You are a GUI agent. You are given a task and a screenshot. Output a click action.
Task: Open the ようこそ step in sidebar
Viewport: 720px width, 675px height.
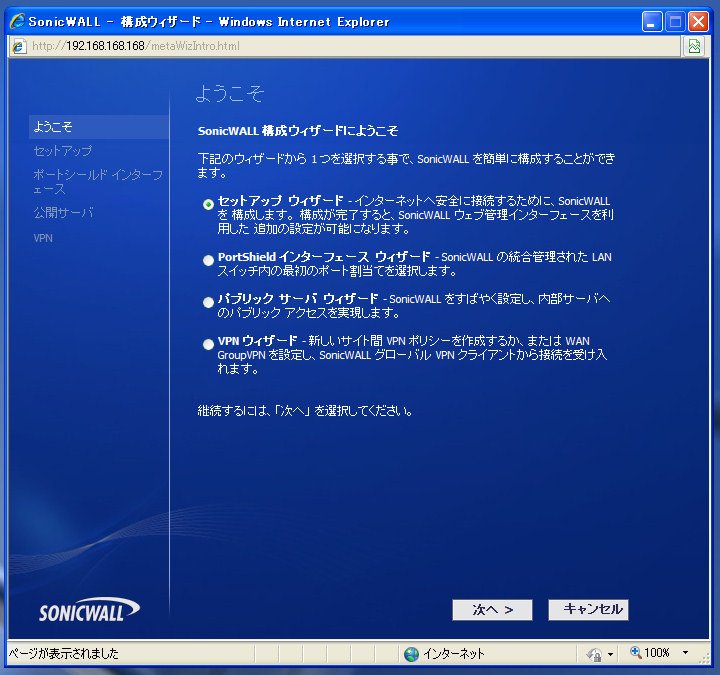click(x=99, y=127)
